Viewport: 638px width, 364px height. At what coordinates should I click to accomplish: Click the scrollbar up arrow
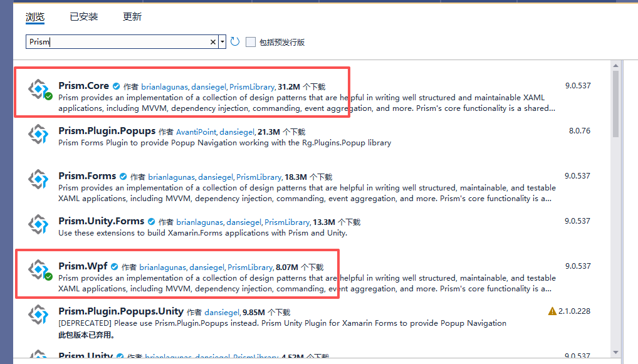click(615, 66)
